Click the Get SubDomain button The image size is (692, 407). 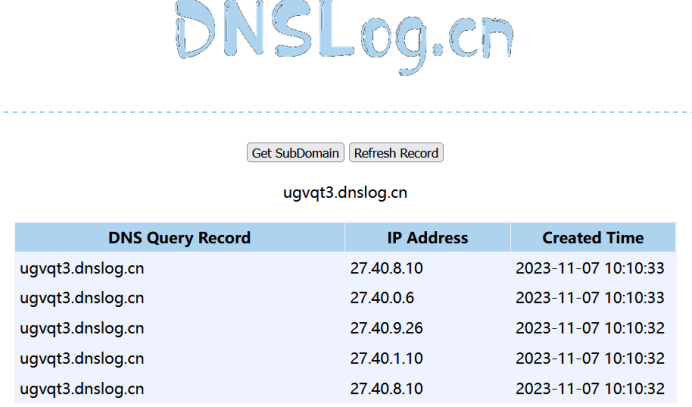click(x=295, y=153)
